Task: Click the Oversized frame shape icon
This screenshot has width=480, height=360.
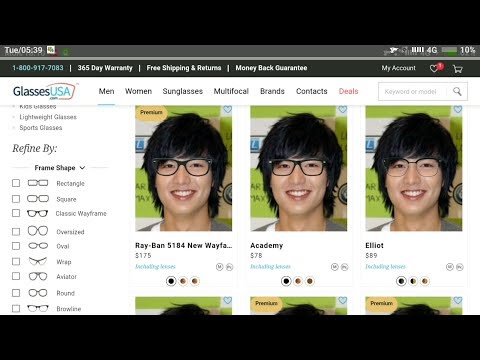Action: coord(38,231)
